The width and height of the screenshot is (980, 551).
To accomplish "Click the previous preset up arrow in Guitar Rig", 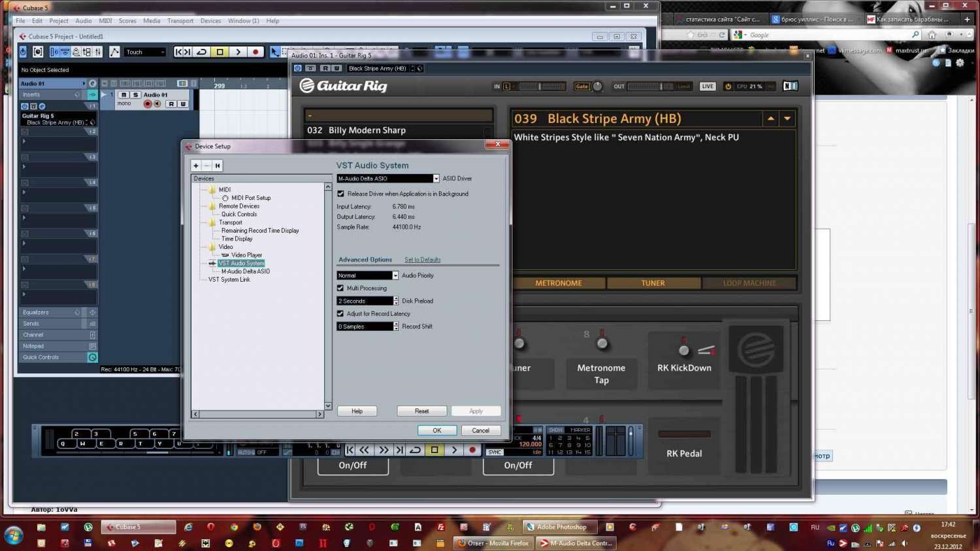I will tap(771, 119).
